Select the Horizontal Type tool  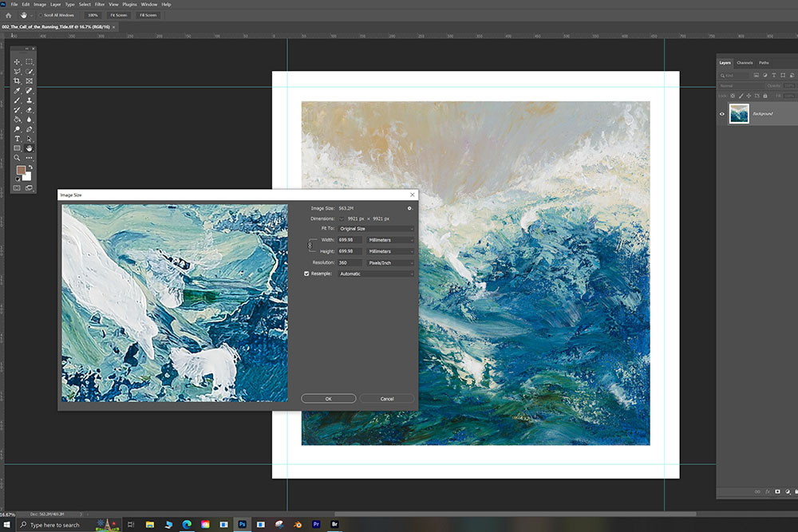coord(17,139)
